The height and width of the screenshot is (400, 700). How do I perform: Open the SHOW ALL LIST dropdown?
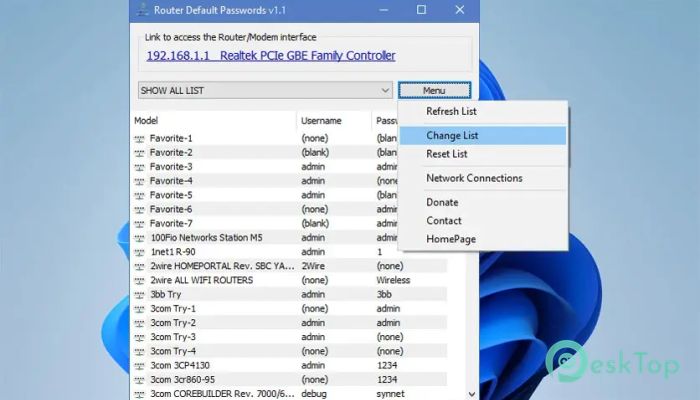[x=265, y=90]
